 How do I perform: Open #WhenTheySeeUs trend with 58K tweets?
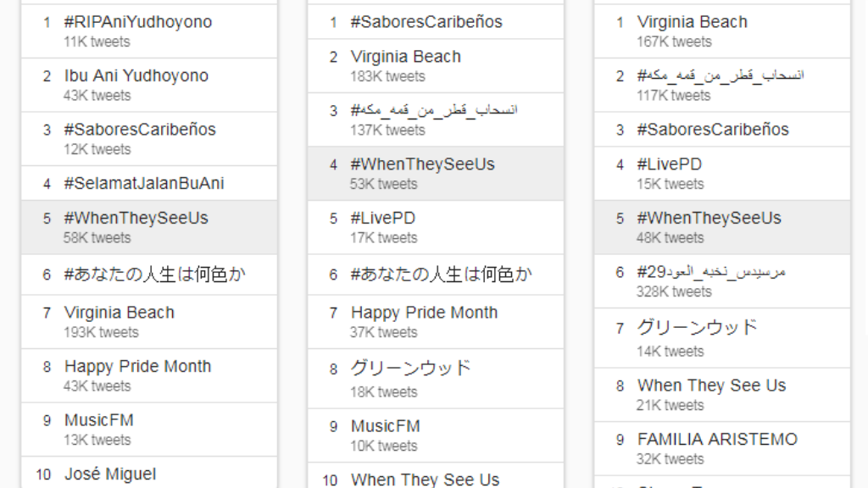(x=136, y=218)
